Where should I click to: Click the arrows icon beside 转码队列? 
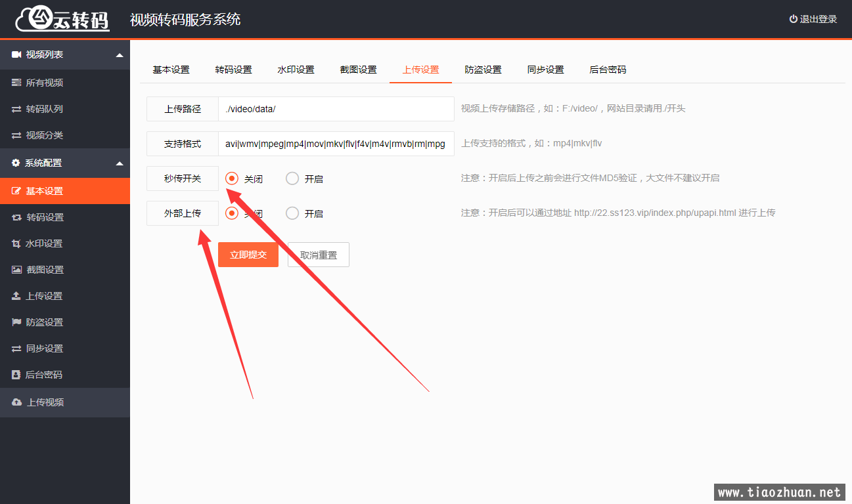pos(16,109)
